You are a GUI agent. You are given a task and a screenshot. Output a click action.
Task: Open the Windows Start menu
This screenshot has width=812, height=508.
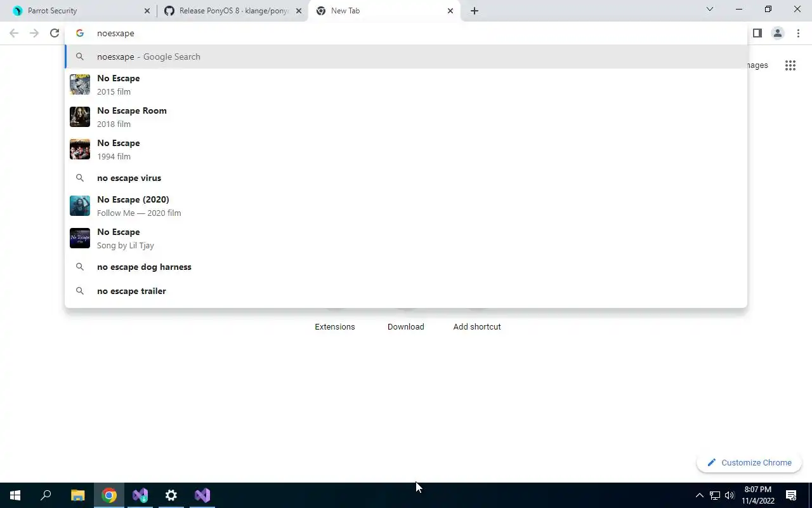point(15,495)
